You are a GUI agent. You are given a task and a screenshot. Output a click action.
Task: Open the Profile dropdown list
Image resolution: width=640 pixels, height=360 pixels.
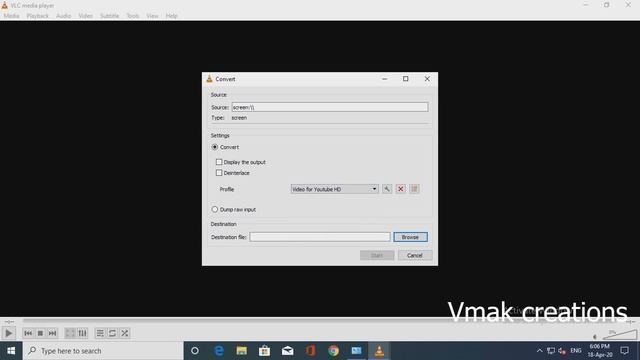334,189
